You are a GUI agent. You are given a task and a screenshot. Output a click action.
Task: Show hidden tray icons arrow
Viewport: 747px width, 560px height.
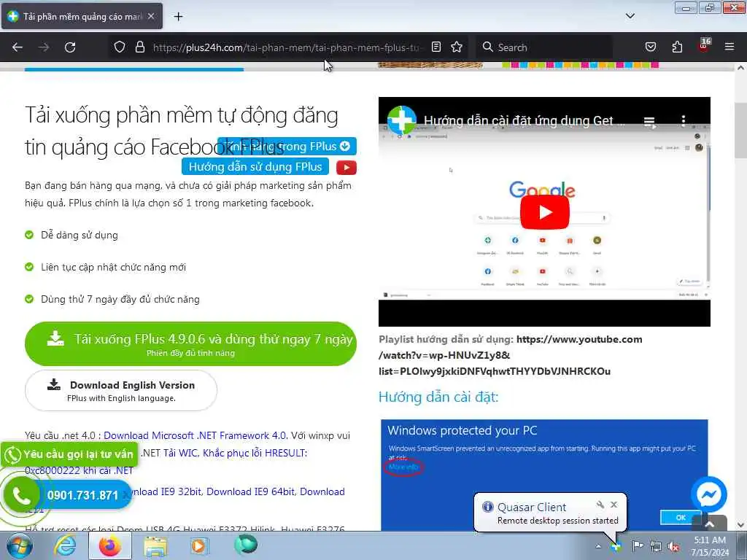(x=598, y=546)
